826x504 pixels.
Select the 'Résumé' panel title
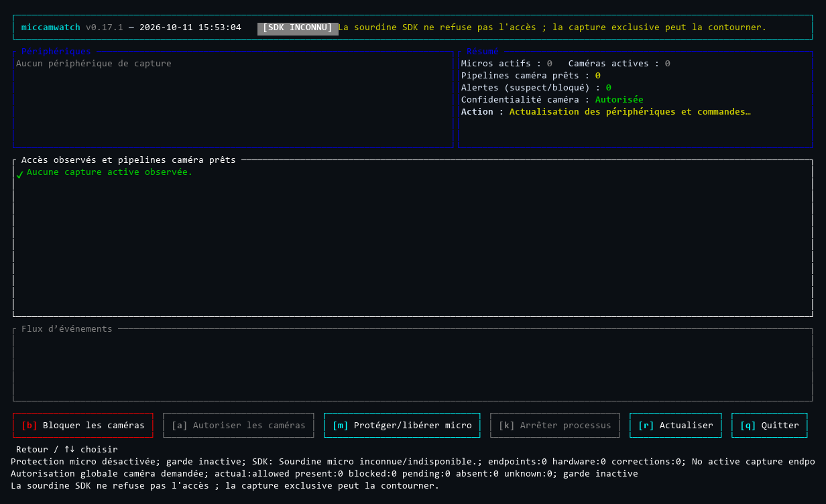483,52
